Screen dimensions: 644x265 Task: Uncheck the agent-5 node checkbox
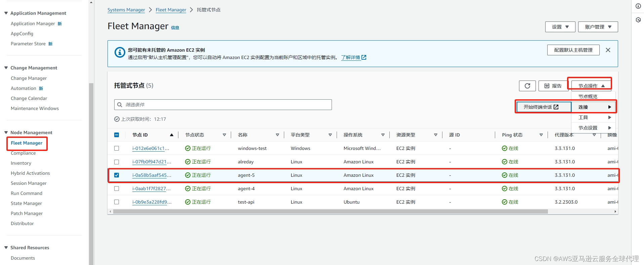tap(117, 175)
